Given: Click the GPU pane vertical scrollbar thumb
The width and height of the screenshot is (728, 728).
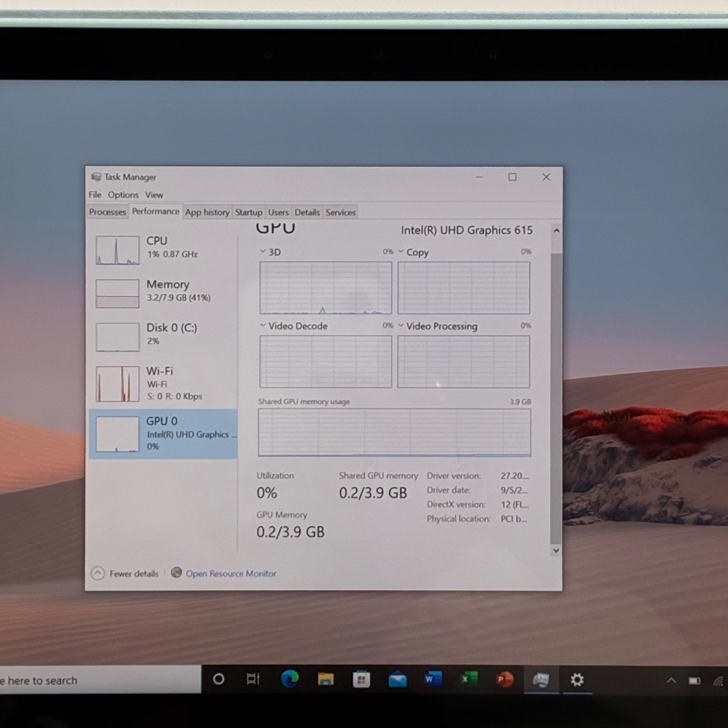Looking at the screenshot, I should pyautogui.click(x=556, y=398).
